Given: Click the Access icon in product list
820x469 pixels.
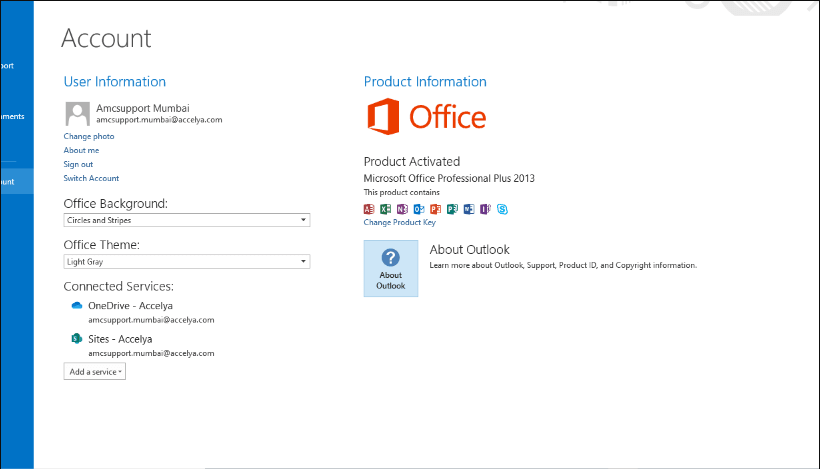Looking at the screenshot, I should (369, 209).
